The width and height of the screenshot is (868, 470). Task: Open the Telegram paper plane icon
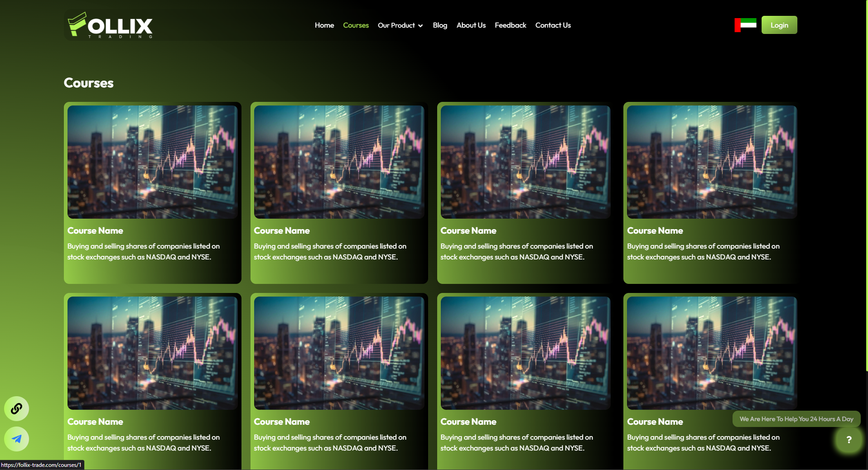point(17,439)
